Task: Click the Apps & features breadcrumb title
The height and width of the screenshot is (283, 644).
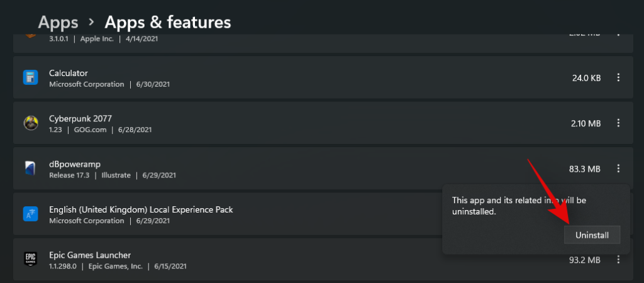Action: coord(168,23)
